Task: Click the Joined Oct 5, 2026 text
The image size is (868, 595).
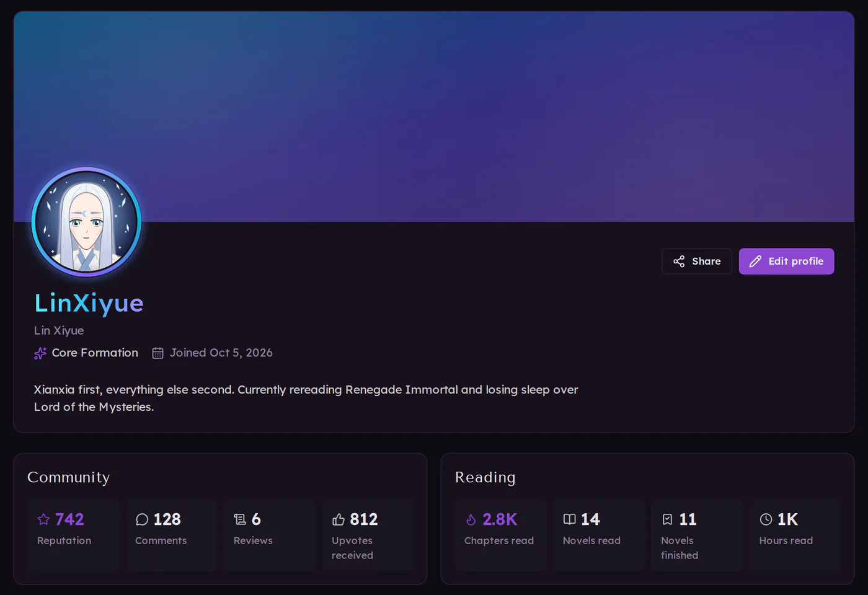Action: click(221, 353)
